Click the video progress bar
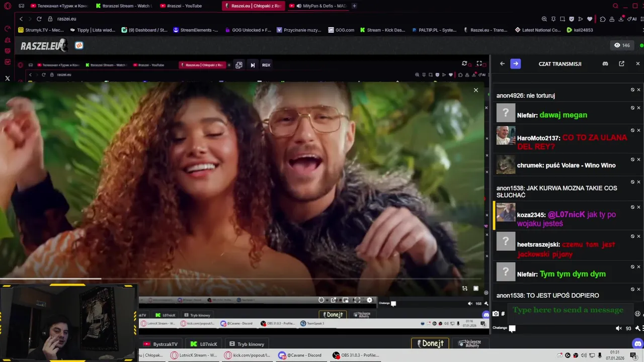The height and width of the screenshot is (362, 644). point(242,279)
